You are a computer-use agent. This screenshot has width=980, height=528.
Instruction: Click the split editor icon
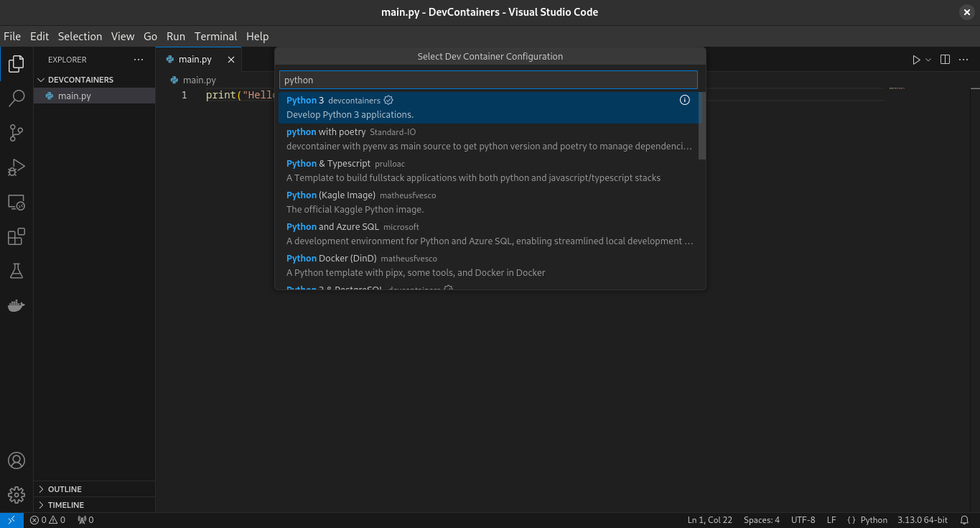[x=945, y=60]
